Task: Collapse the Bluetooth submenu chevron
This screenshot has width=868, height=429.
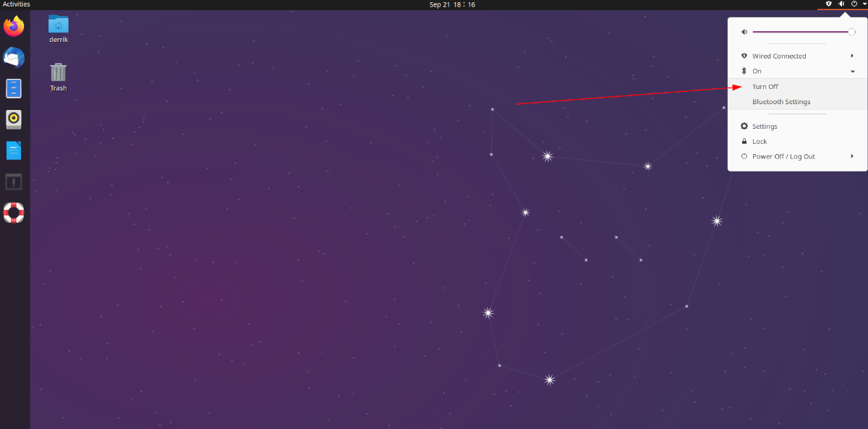Action: click(x=851, y=71)
